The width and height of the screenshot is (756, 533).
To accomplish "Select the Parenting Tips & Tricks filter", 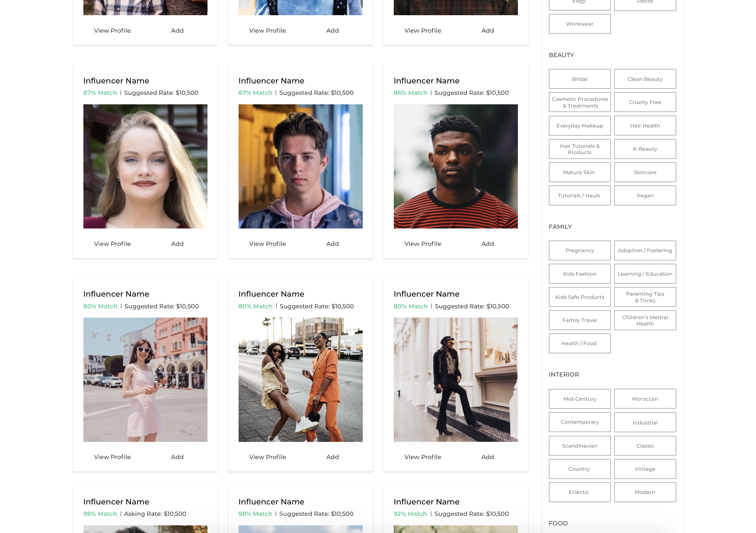I will click(x=645, y=297).
